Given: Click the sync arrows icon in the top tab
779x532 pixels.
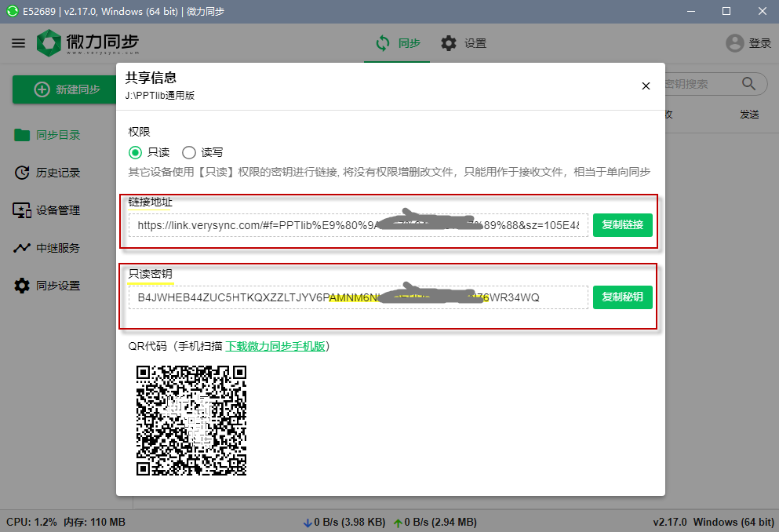Looking at the screenshot, I should [383, 43].
